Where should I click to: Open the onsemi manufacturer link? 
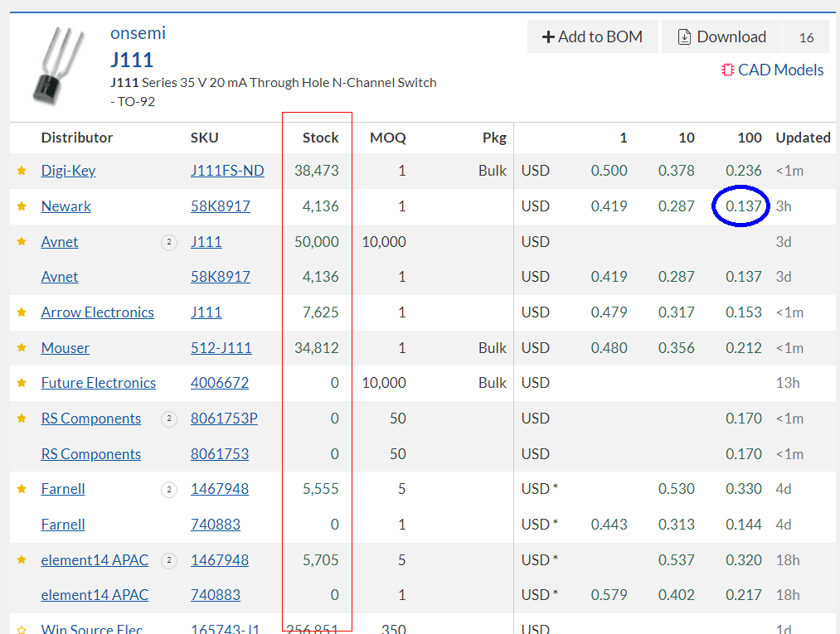pos(138,33)
